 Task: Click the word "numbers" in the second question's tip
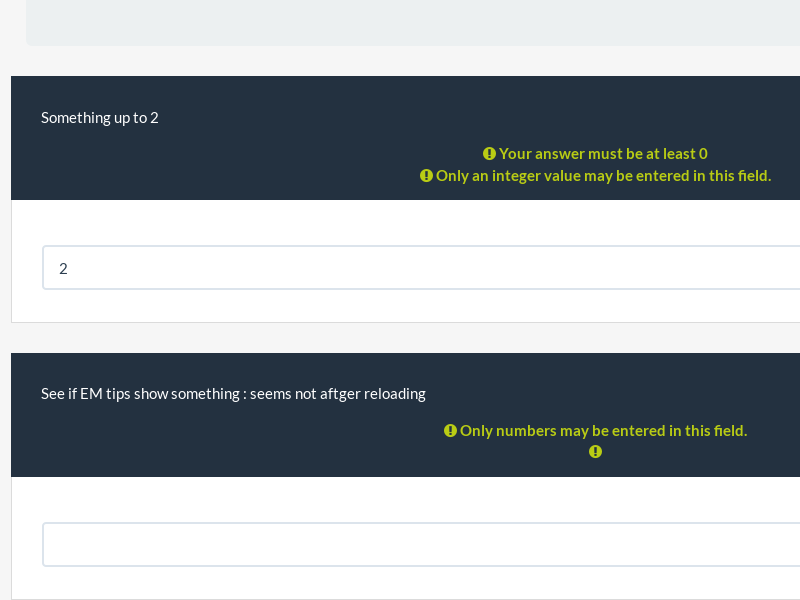(526, 431)
